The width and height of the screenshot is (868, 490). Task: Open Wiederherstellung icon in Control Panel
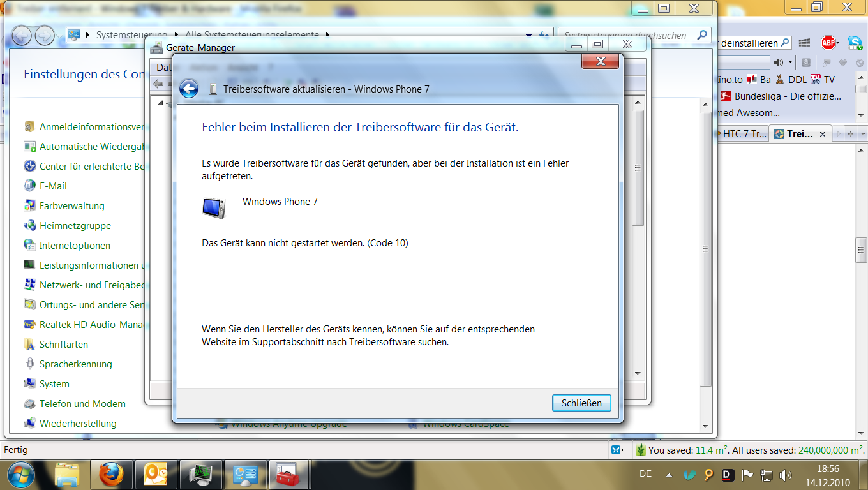coord(29,423)
